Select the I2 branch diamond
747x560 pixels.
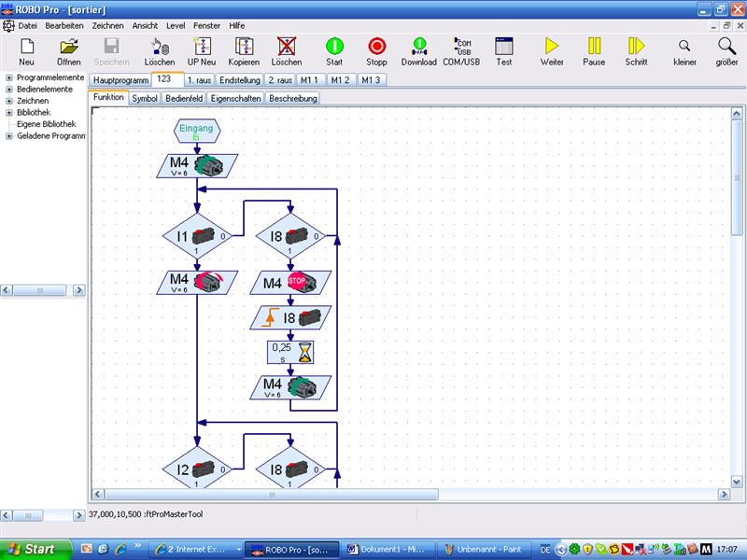click(x=197, y=469)
